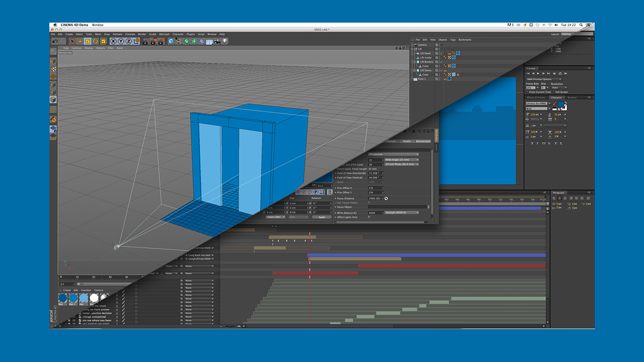Toggle visibility dots of Floor.1 object
Screen dimensions: 644x362
pyautogui.click(x=440, y=79)
